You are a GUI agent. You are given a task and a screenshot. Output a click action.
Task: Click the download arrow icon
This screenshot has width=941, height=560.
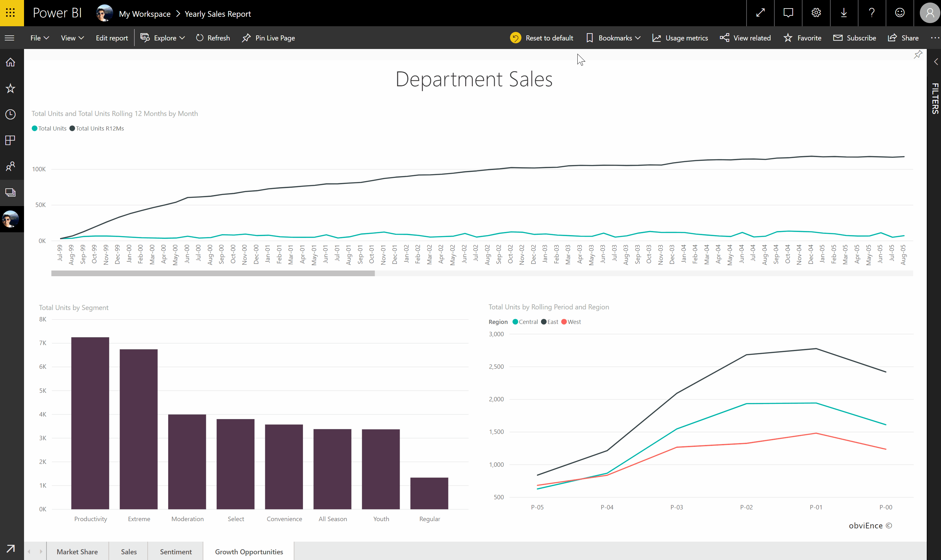[x=844, y=13]
